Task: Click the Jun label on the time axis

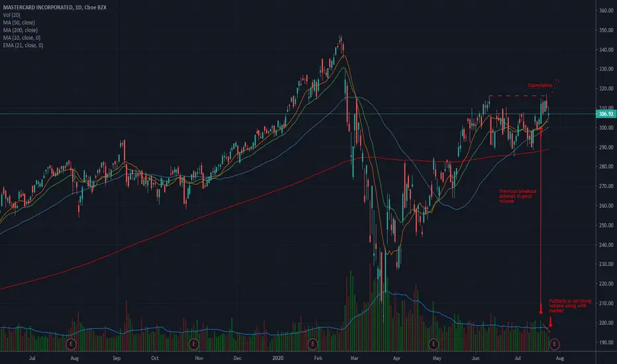Action: pos(476,358)
